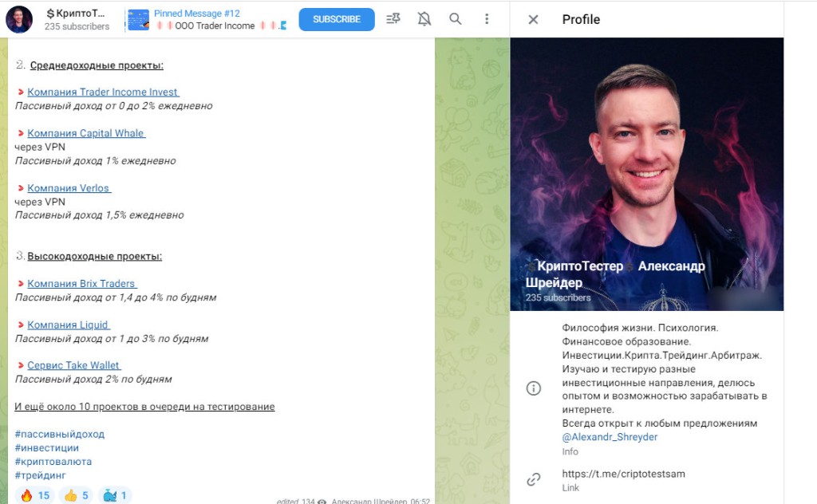Click the #пассивныйдоход hashtag
This screenshot has height=504, width=817.
tap(60, 434)
